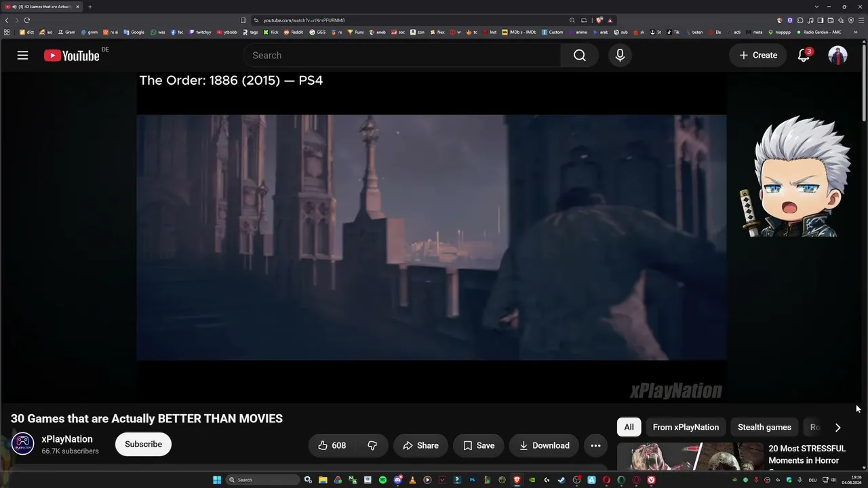Open 20 Most STRESSFUL Moments video thumbnail

click(x=690, y=457)
